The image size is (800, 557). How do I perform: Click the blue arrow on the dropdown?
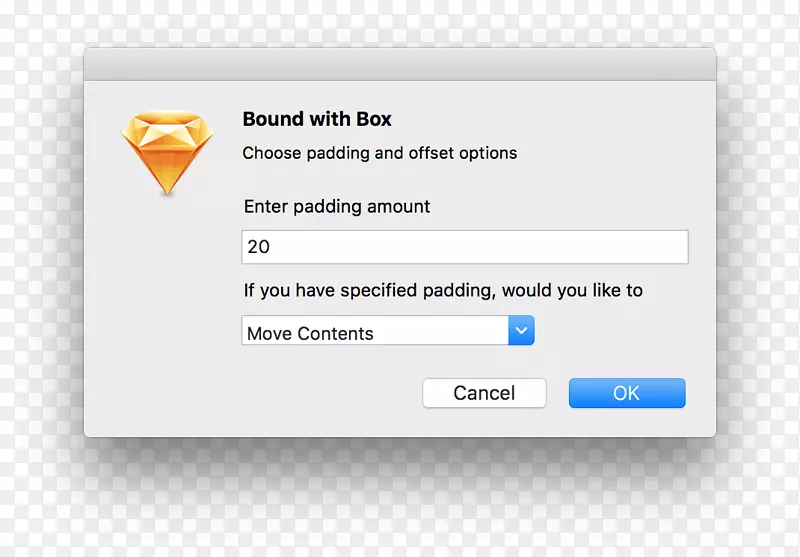tap(521, 331)
